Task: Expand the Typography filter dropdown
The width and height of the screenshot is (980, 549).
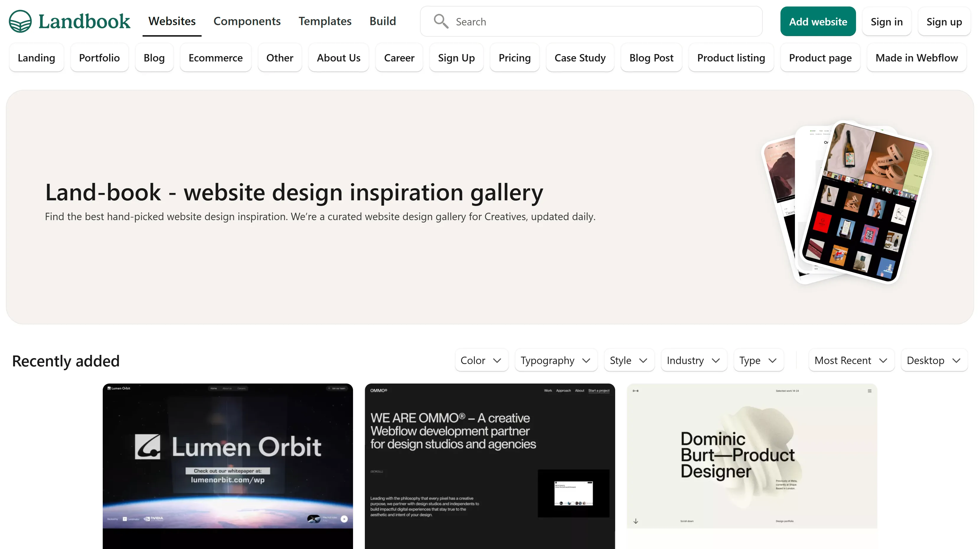Action: (556, 360)
